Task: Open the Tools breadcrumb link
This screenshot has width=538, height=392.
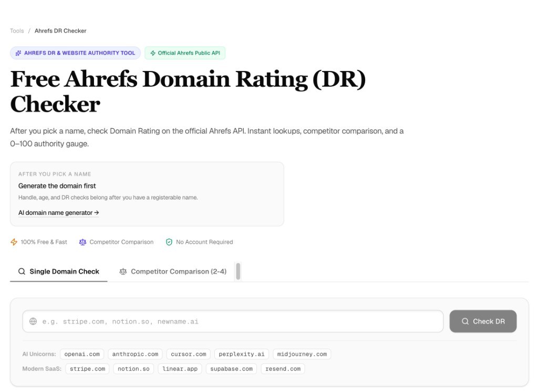Action: coord(17,31)
